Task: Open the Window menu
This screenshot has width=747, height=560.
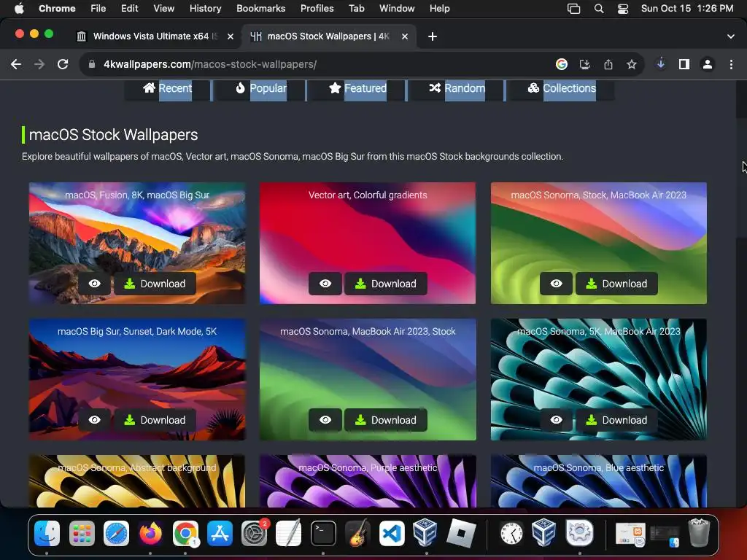Action: [x=397, y=9]
